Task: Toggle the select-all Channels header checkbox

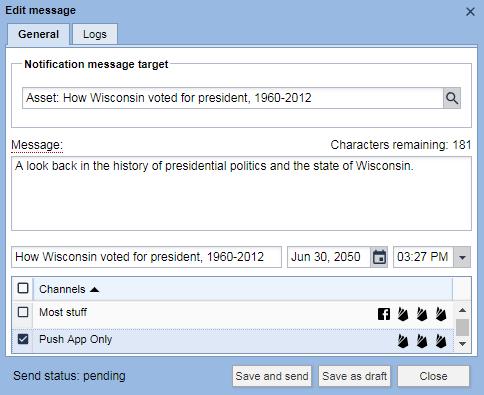Action: 23,288
